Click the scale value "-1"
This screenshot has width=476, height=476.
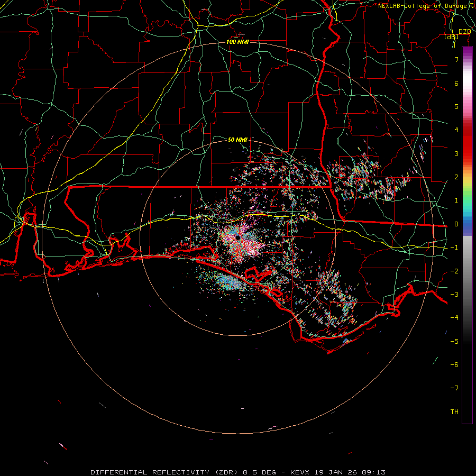tap(454, 248)
